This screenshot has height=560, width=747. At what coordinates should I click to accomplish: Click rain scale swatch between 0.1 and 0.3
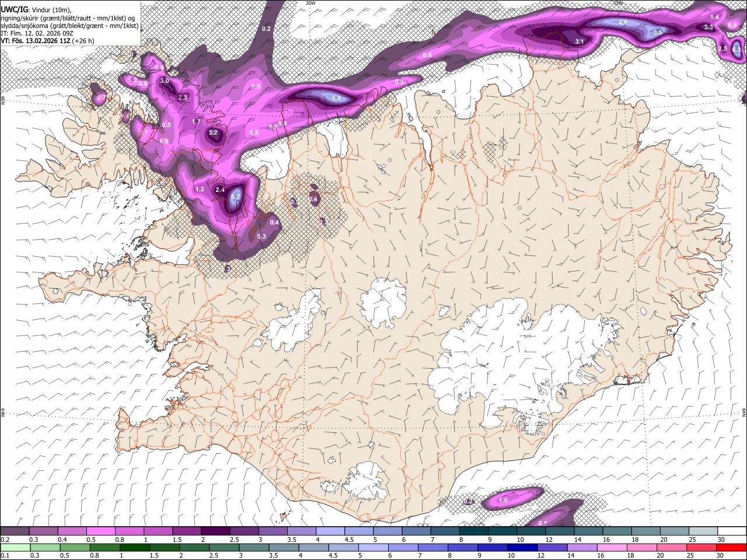(15, 547)
